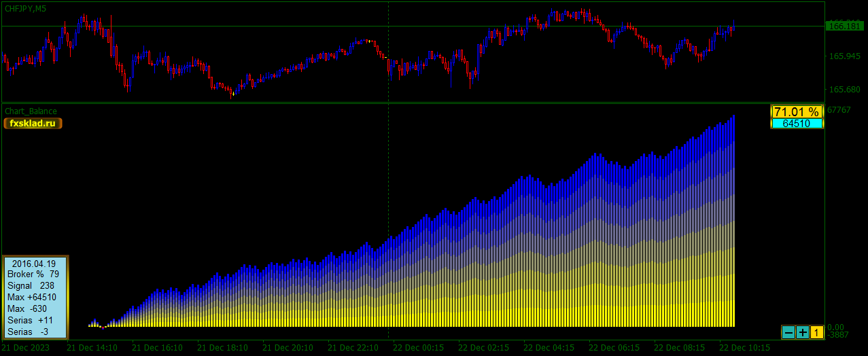Image resolution: width=868 pixels, height=356 pixels.
Task: Click the minus zoom button
Action: (x=788, y=332)
